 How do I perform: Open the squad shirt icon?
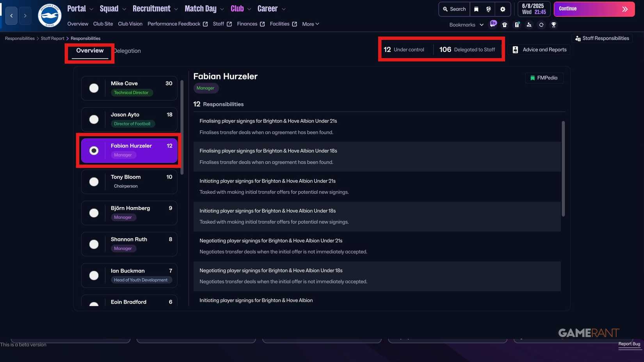tap(505, 25)
